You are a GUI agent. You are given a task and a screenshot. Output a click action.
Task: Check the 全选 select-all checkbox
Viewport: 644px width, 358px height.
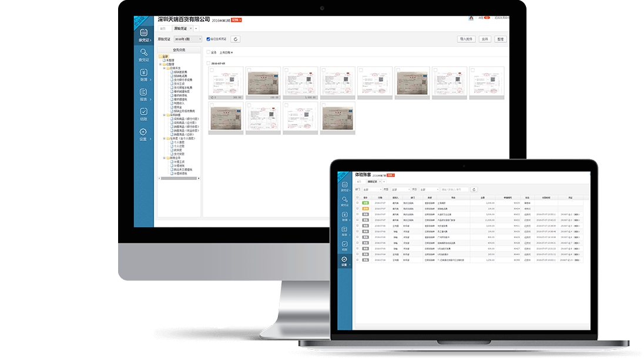point(208,52)
